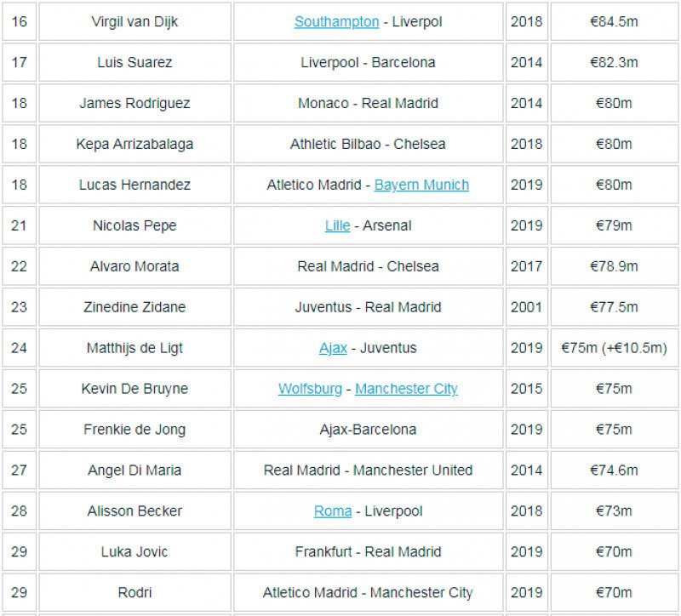Open the Manchester City link
The width and height of the screenshot is (681, 616).
click(406, 389)
